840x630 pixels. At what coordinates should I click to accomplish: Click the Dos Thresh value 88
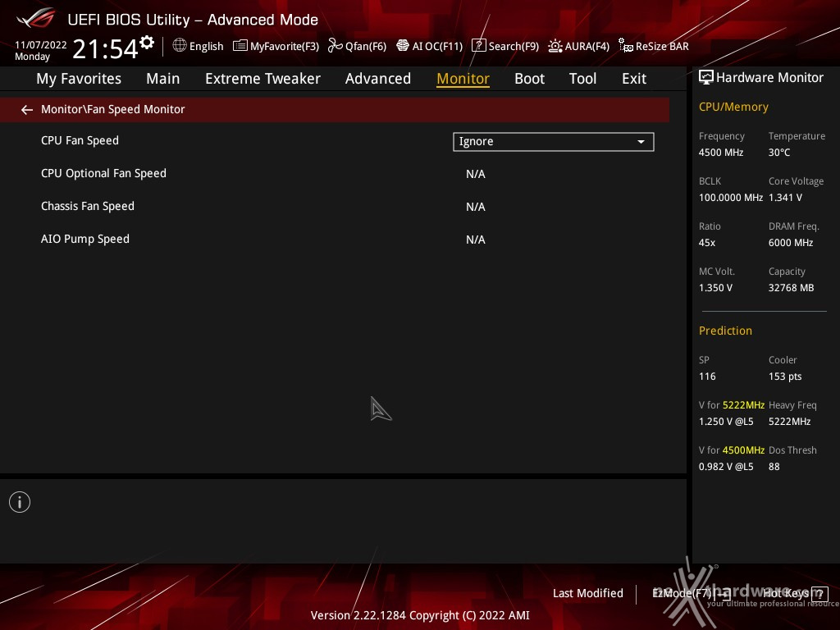[774, 467]
